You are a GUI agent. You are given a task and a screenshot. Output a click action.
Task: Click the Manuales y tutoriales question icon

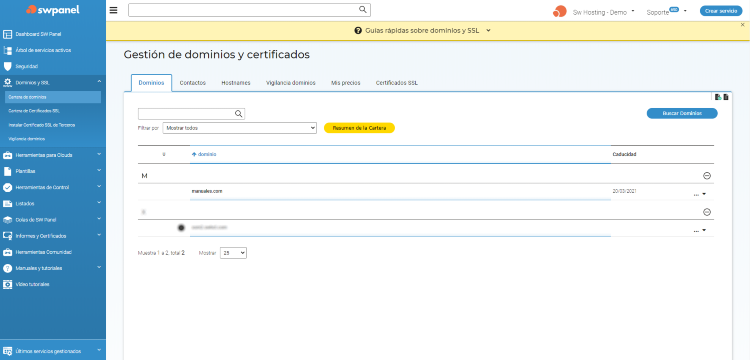click(7, 268)
